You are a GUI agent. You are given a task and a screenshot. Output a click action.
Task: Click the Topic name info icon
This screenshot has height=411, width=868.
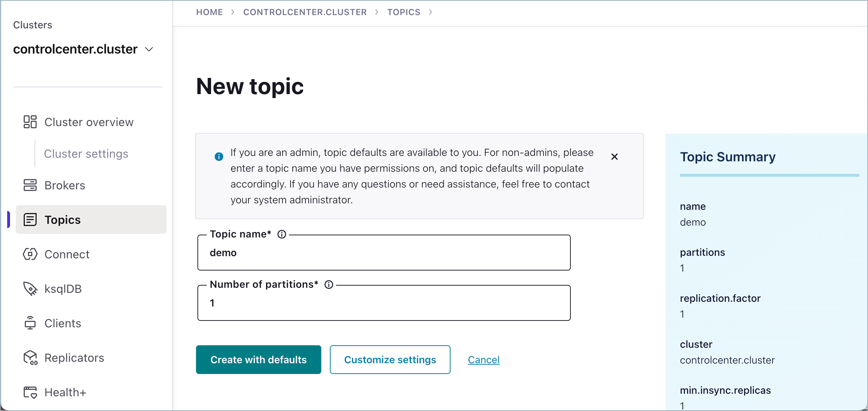point(282,234)
